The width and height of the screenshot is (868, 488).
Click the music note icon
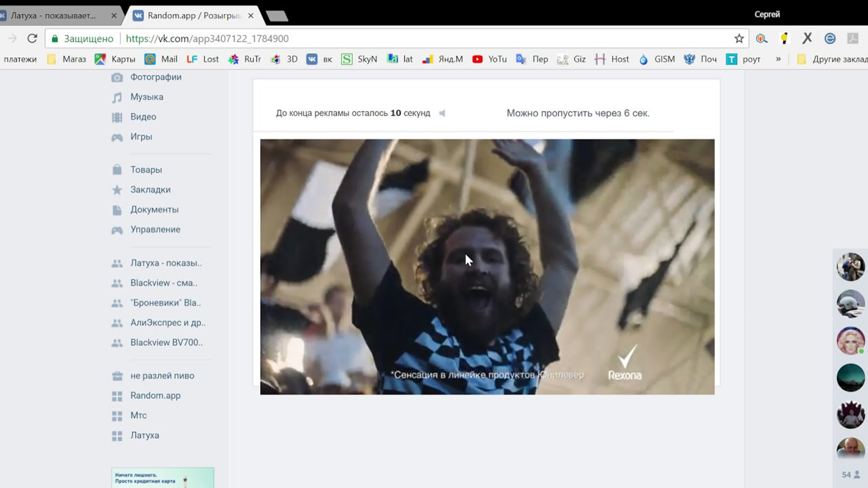coord(117,97)
